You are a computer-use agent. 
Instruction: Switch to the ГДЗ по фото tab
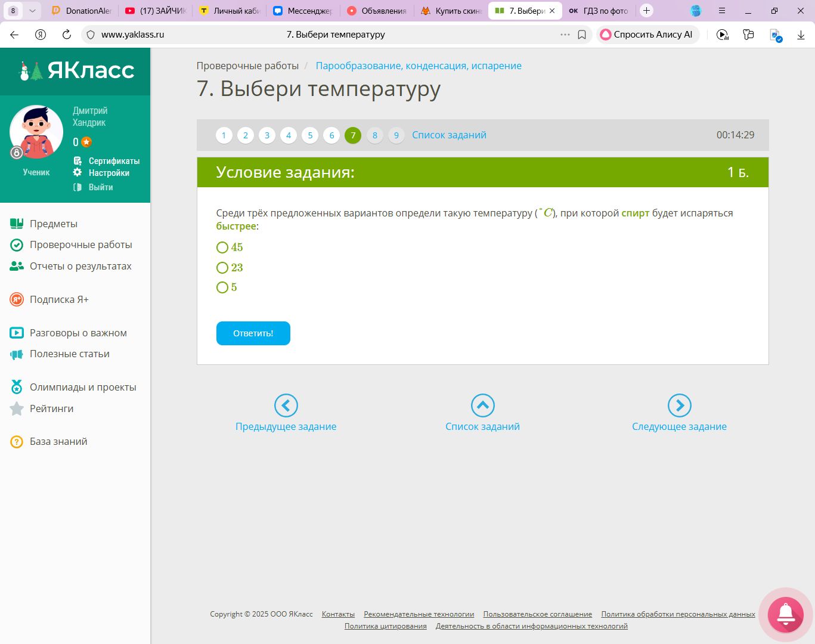click(599, 11)
